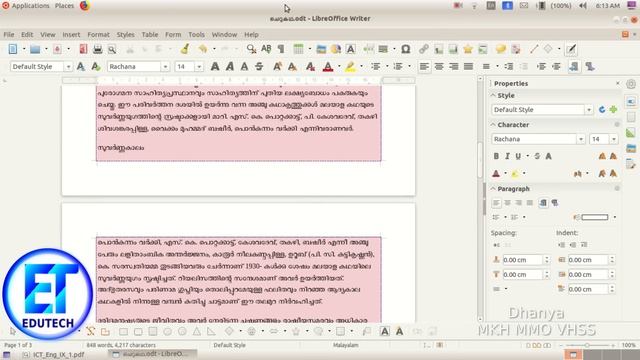Click the Undo arrow icon
Image resolution: width=640 pixels, height=360 pixels.
pyautogui.click(x=203, y=49)
